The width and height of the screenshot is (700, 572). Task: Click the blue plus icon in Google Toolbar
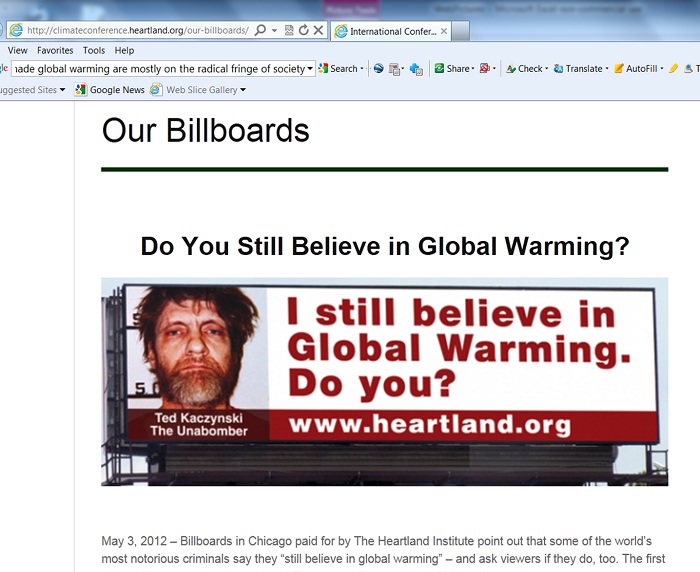(416, 69)
